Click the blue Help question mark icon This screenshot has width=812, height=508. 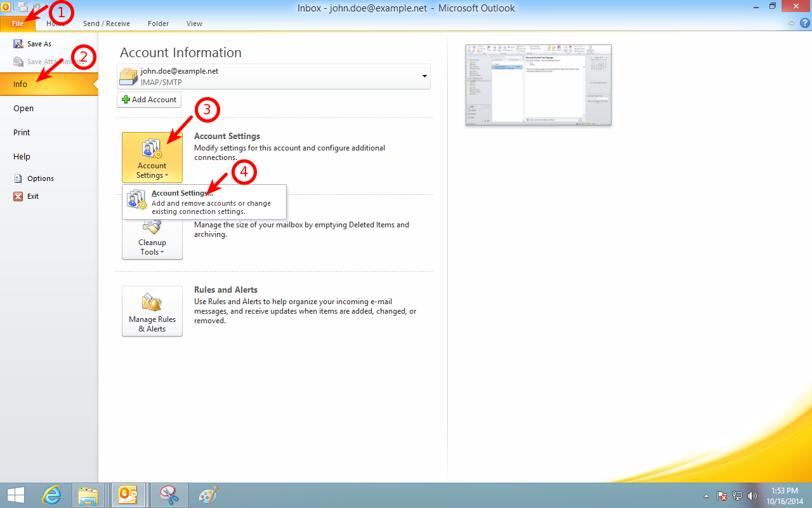point(804,23)
